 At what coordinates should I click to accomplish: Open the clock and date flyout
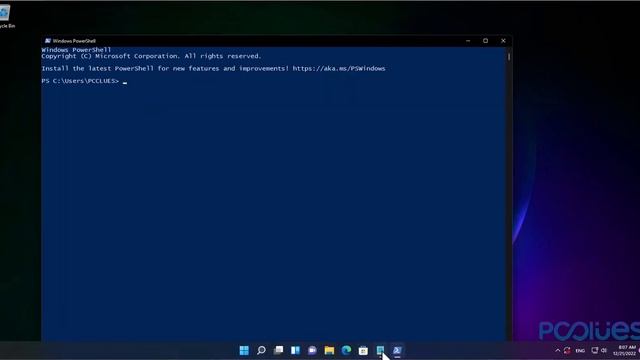coord(624,350)
